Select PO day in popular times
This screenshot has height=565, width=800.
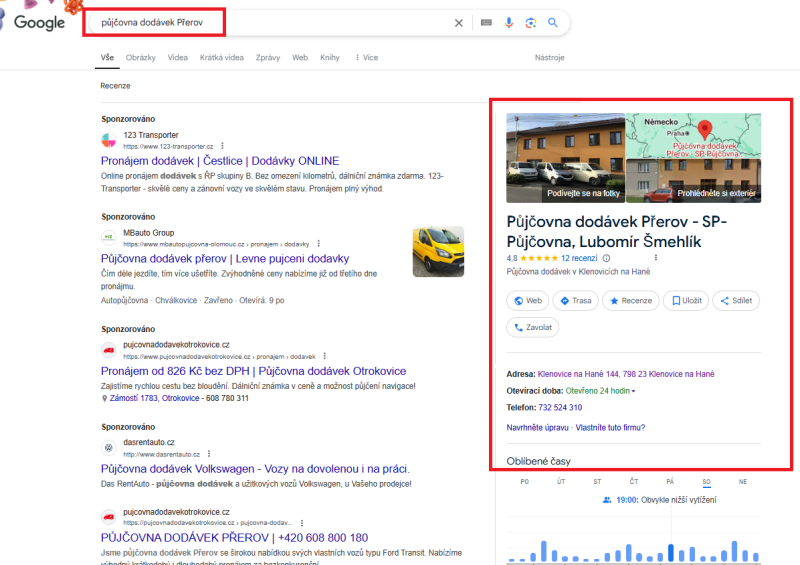point(524,481)
